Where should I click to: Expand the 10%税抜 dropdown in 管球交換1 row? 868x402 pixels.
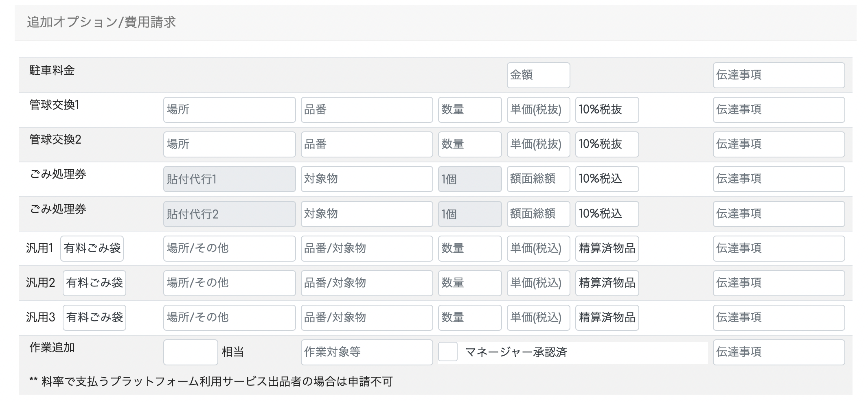coord(607,109)
